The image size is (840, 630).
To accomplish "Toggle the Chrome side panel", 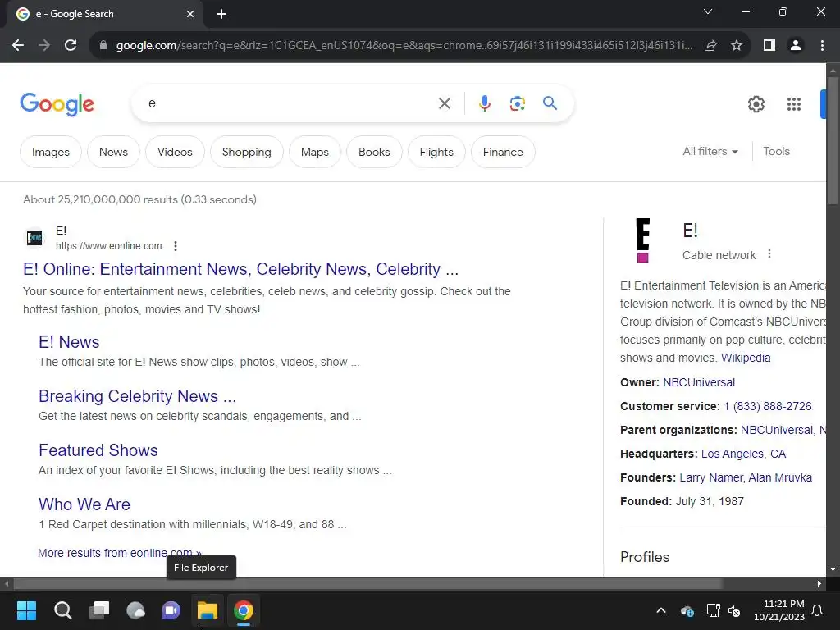I will [x=769, y=46].
